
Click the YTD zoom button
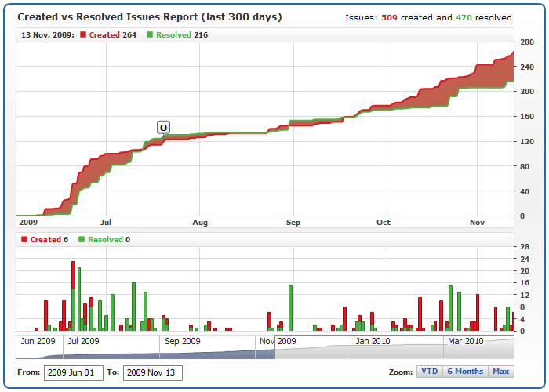click(x=430, y=372)
